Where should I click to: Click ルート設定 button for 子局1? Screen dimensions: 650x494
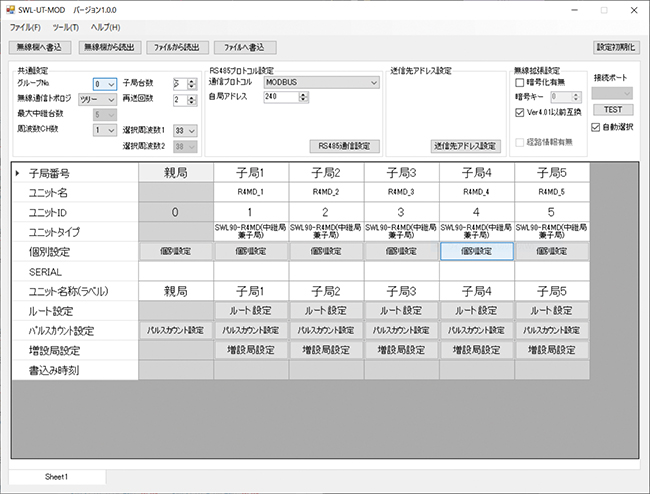coord(251,310)
